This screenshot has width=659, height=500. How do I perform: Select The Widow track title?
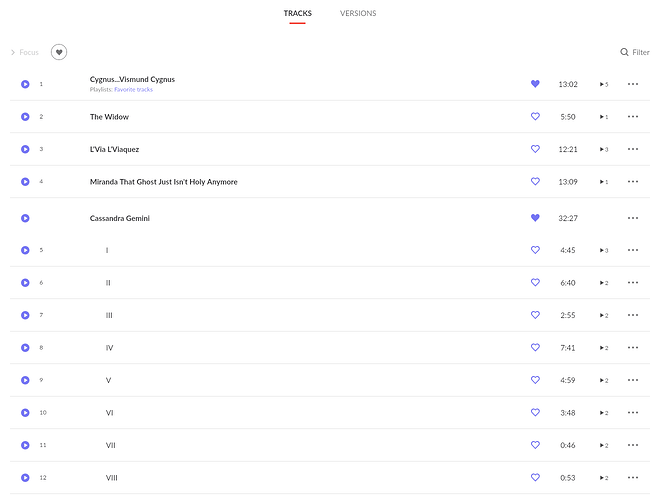[x=109, y=117]
